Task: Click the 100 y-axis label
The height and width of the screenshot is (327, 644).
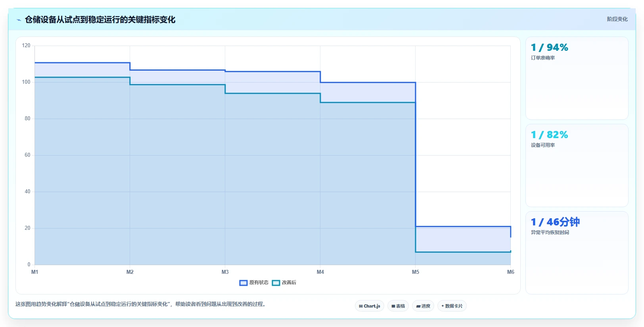Action: tap(26, 82)
